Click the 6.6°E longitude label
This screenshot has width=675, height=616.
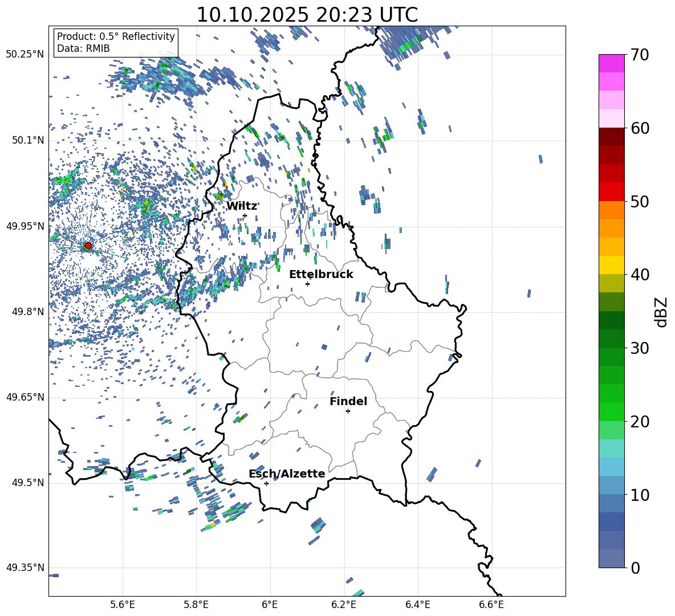coord(491,605)
